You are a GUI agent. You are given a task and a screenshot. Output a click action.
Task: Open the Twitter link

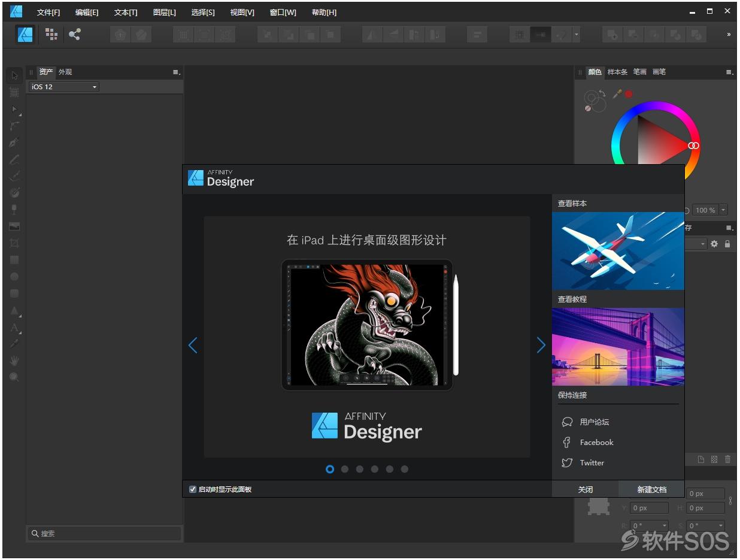click(592, 463)
